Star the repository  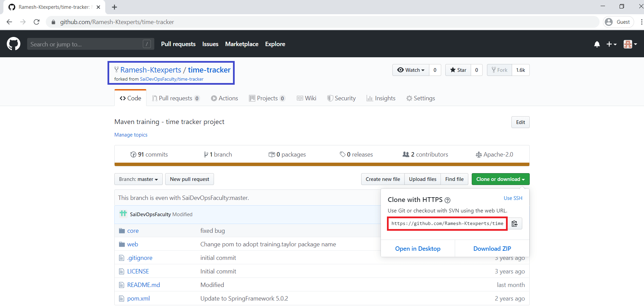click(458, 70)
